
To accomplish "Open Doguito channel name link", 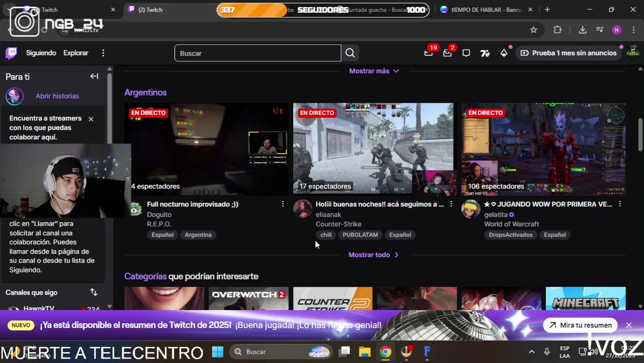I will tap(159, 214).
